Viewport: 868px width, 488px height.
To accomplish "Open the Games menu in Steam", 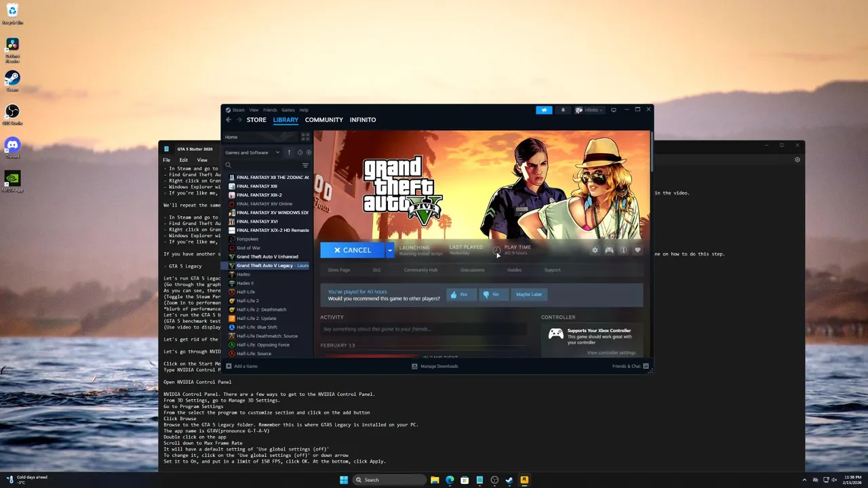I will (x=288, y=110).
